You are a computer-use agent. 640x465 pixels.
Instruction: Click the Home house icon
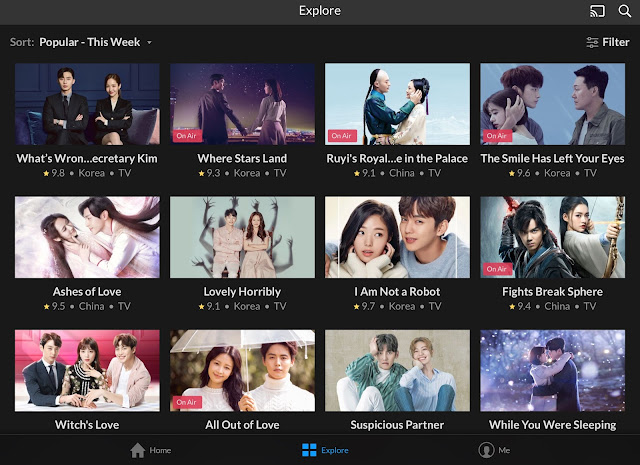coord(138,450)
